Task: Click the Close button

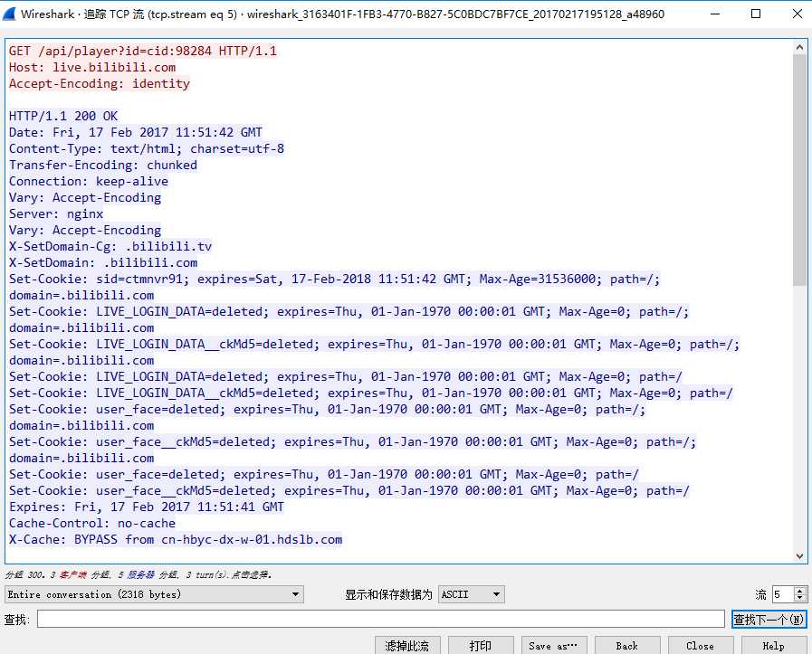Action: [701, 645]
